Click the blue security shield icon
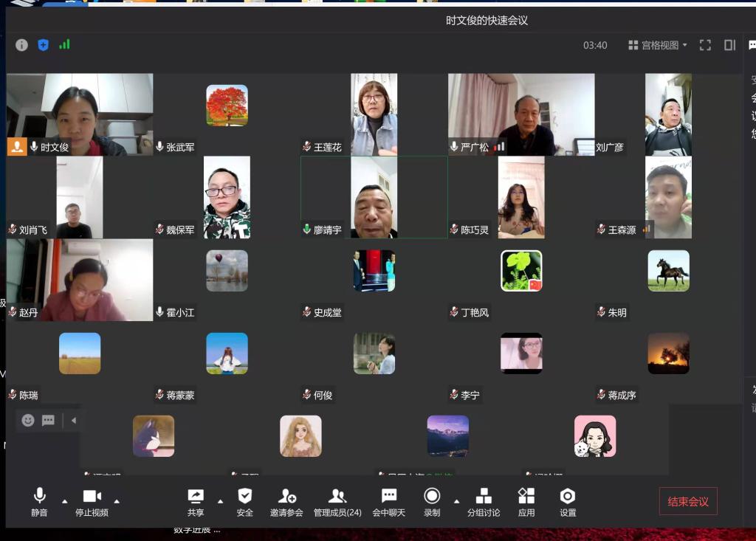Viewport: 756px width, 541px height. point(43,45)
